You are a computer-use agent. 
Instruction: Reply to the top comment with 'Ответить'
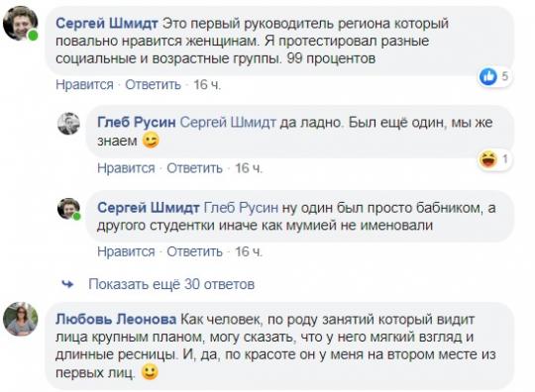(x=153, y=84)
